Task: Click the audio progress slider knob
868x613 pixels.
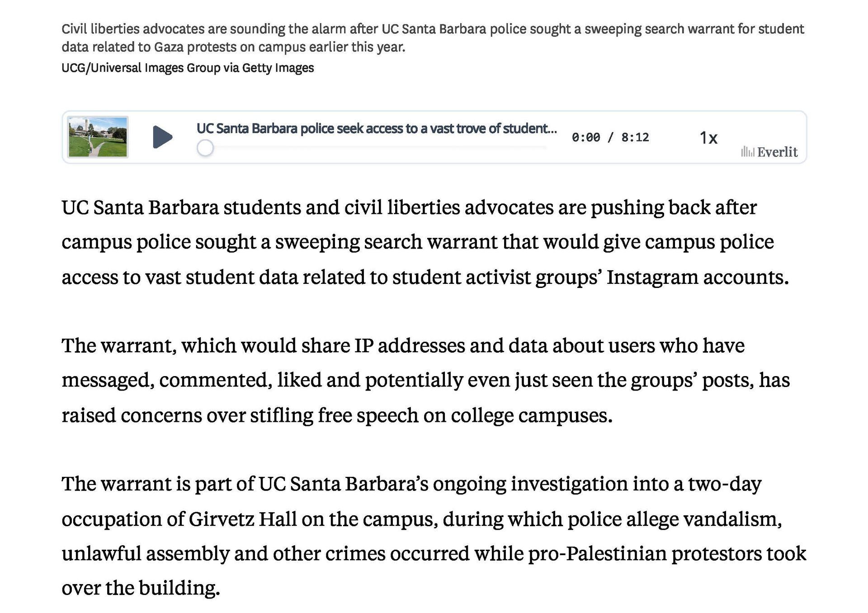Action: (x=205, y=148)
